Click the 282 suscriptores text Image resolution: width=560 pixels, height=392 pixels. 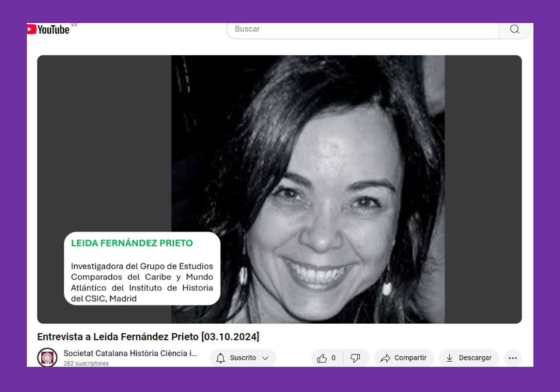point(86,363)
